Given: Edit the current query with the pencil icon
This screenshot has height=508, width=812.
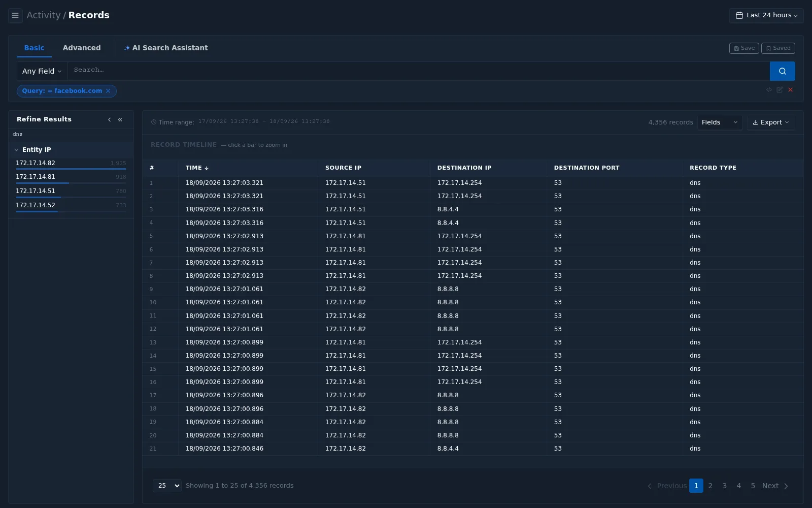Looking at the screenshot, I should tap(780, 90).
